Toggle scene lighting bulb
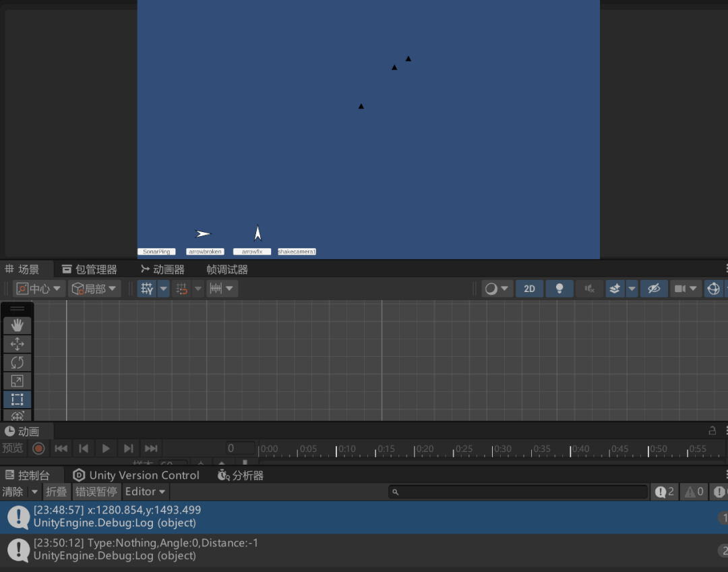Viewport: 728px width, 572px height. coord(559,289)
